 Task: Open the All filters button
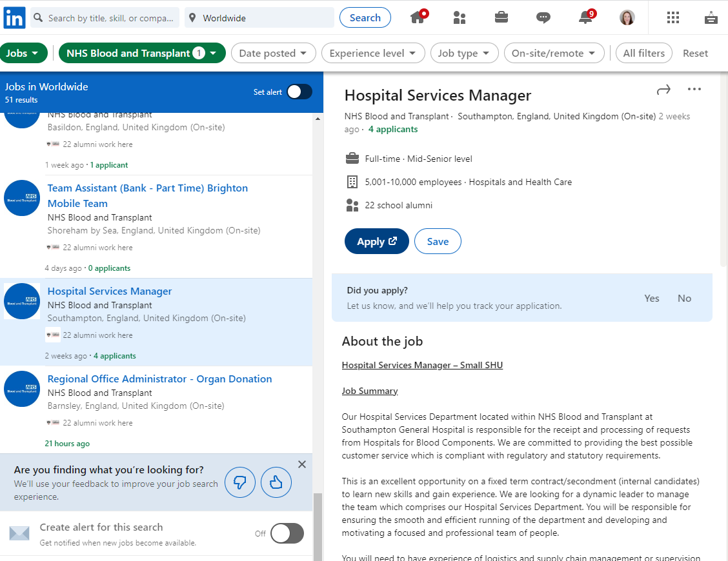pos(643,53)
